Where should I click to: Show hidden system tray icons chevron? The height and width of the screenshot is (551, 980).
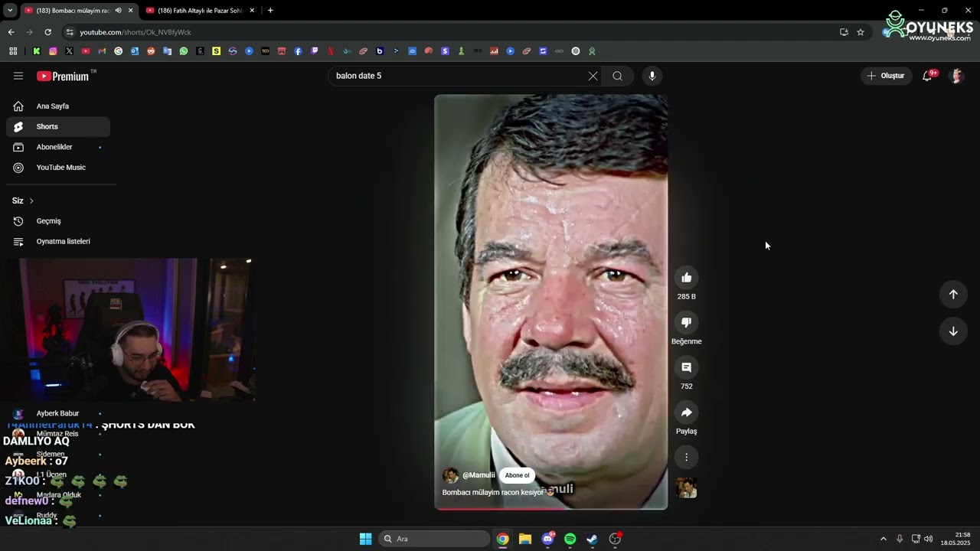(x=883, y=539)
